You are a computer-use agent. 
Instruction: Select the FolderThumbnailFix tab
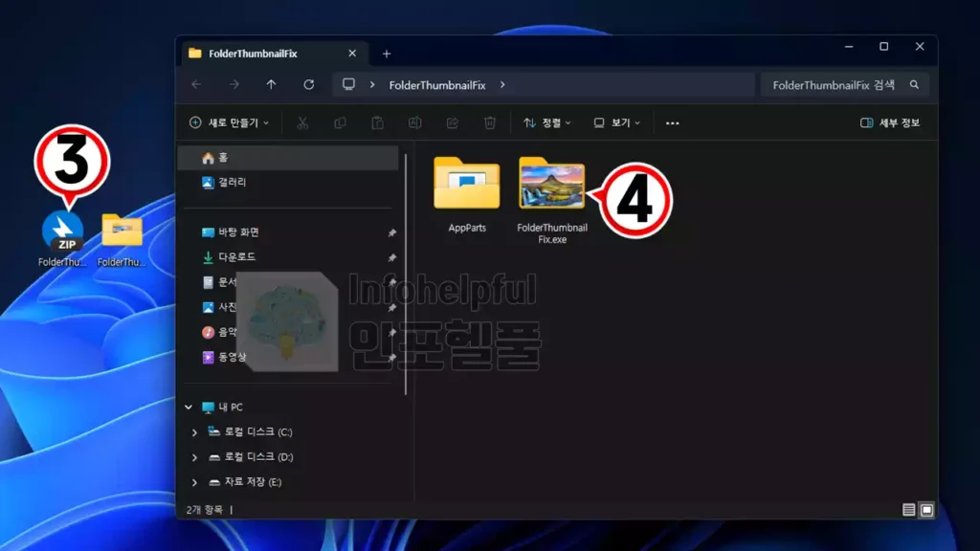pyautogui.click(x=274, y=54)
